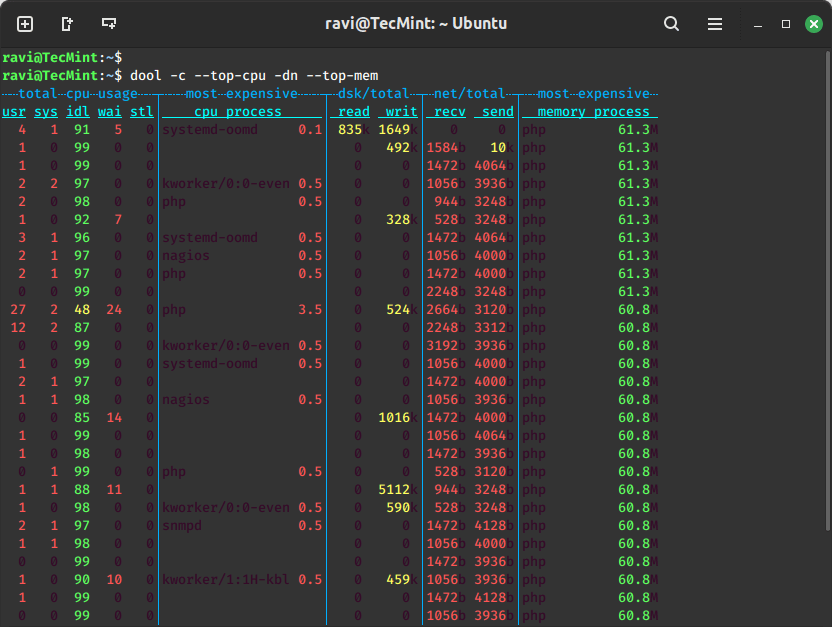Click the 'snmpd' cpu process entry
The width and height of the screenshot is (832, 627).
click(x=182, y=525)
